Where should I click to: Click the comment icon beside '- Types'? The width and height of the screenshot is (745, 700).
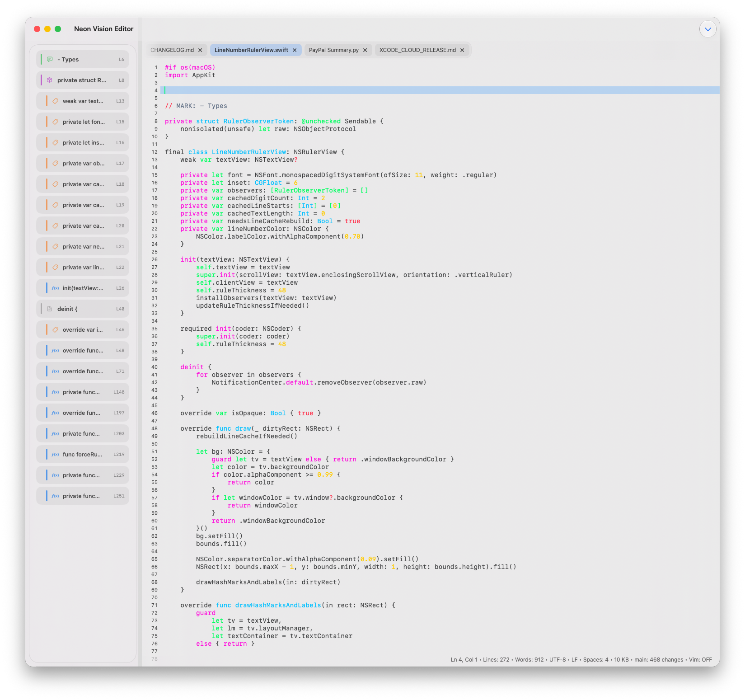50,59
